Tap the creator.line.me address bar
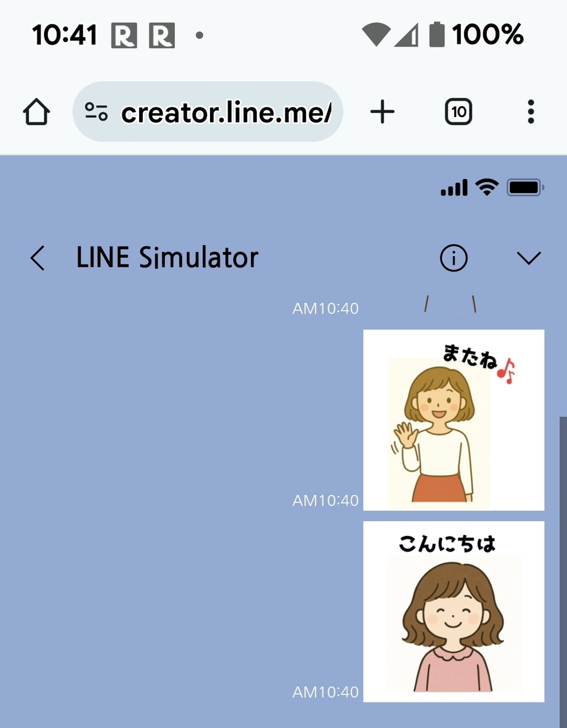Viewport: 567px width, 728px height. pyautogui.click(x=208, y=112)
